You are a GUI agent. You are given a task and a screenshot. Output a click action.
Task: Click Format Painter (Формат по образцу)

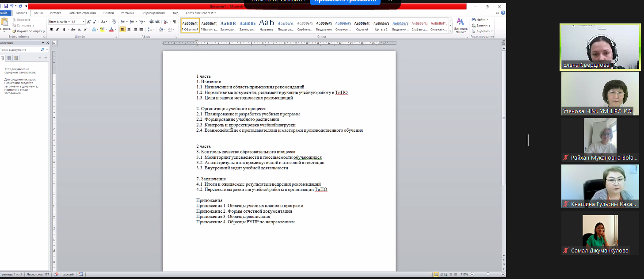pyautogui.click(x=29, y=31)
